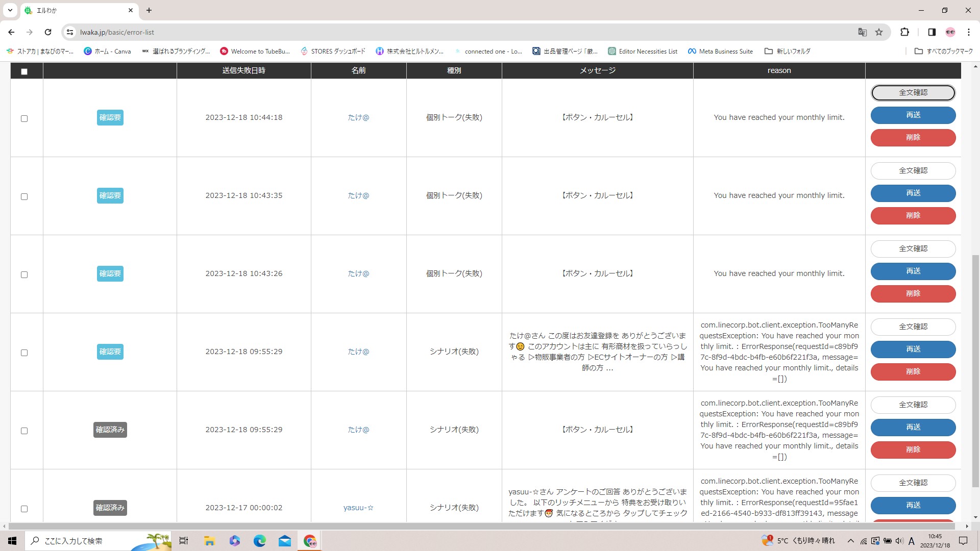The image size is (980, 551).
Task: Go back in browser history
Action: [x=11, y=32]
